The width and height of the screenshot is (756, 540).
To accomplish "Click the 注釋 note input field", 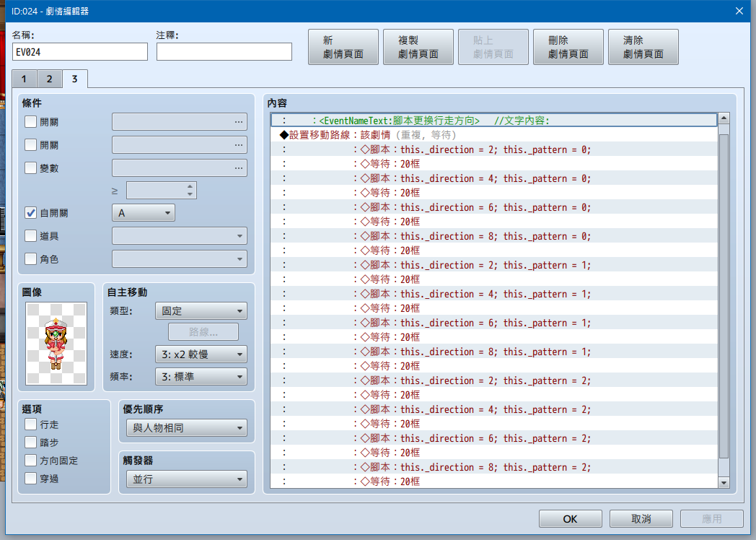I will (x=224, y=52).
